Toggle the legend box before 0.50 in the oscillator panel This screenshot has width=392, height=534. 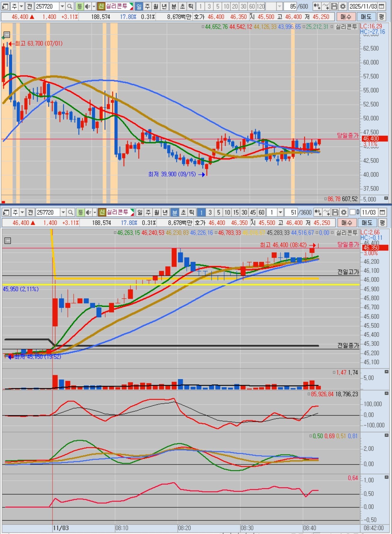tap(311, 436)
